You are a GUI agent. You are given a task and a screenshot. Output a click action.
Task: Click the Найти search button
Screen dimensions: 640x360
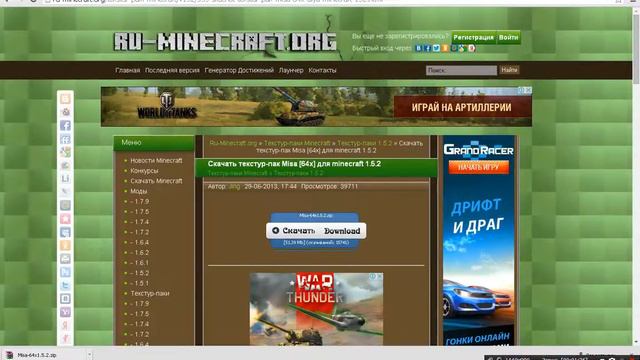[x=509, y=70]
